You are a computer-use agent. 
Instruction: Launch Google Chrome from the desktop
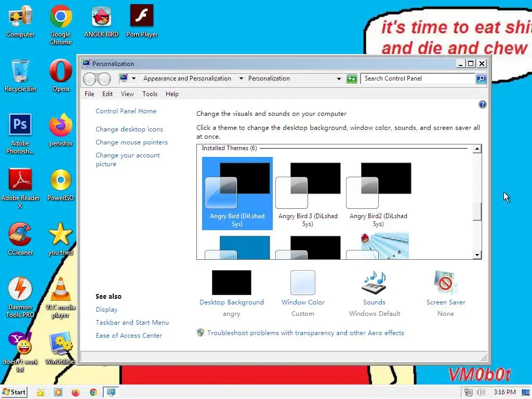61,24
